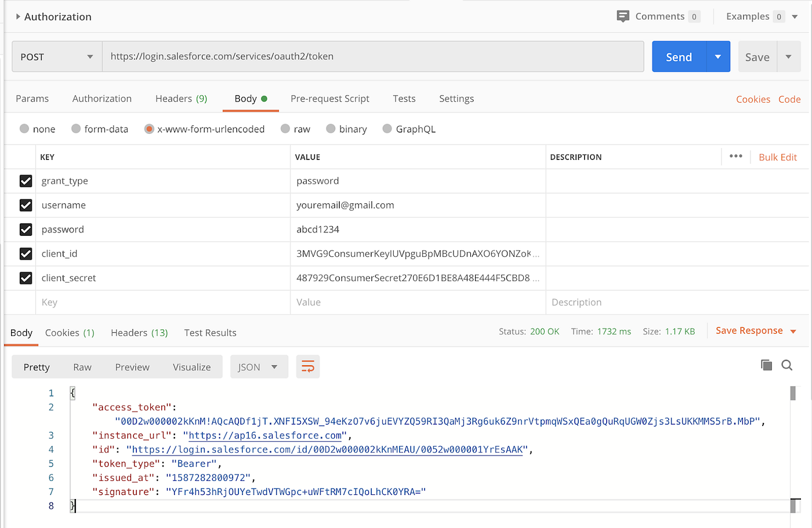
Task: Switch to the Params tab
Action: coord(32,99)
